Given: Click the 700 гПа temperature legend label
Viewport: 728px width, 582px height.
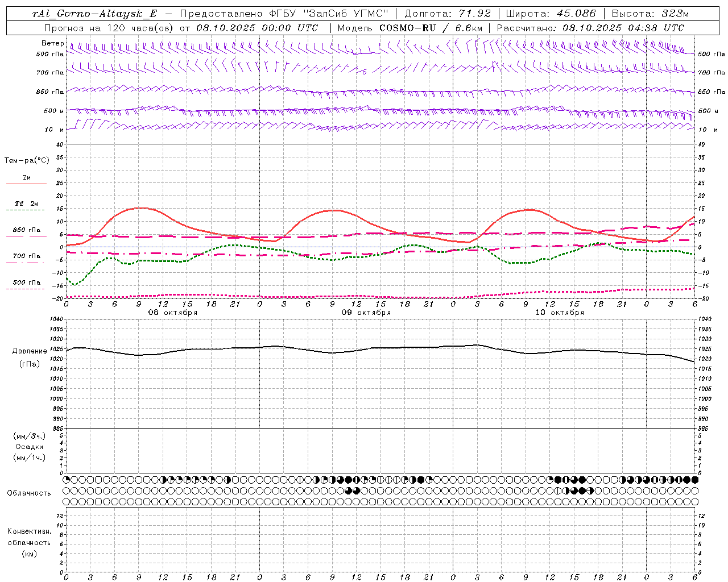Looking at the screenshot, I should 27,256.
